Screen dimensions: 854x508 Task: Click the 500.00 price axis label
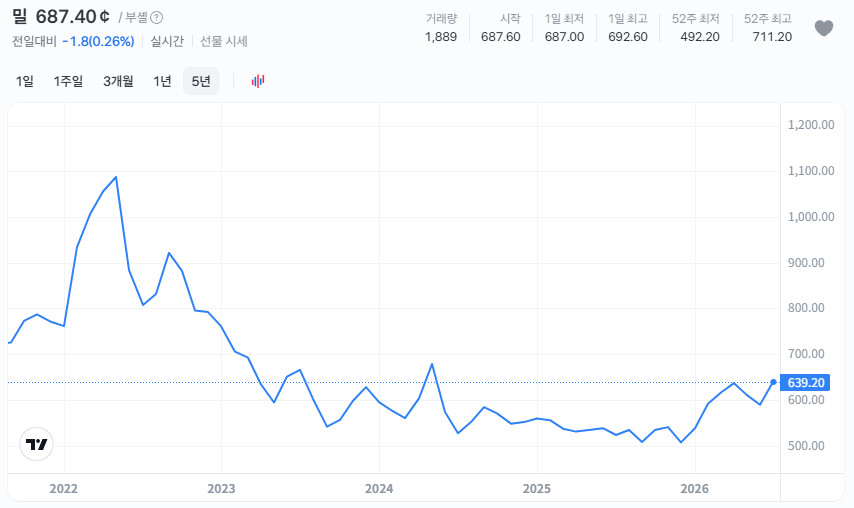[x=806, y=445]
